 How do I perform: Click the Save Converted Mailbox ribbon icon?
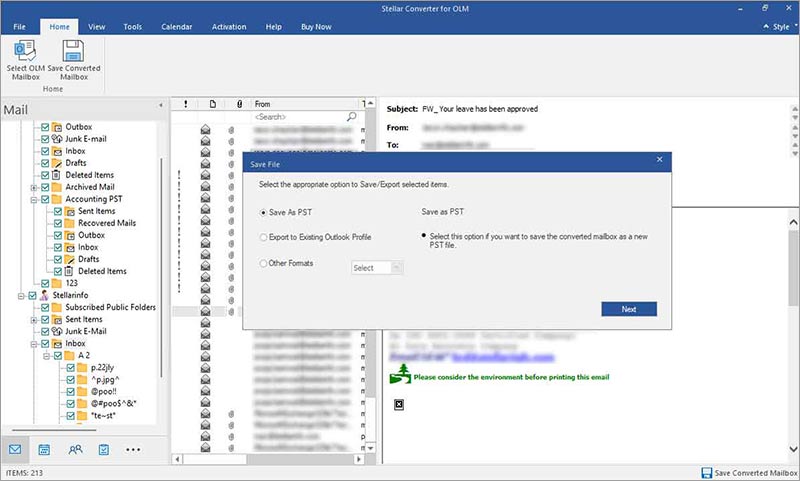click(x=73, y=50)
